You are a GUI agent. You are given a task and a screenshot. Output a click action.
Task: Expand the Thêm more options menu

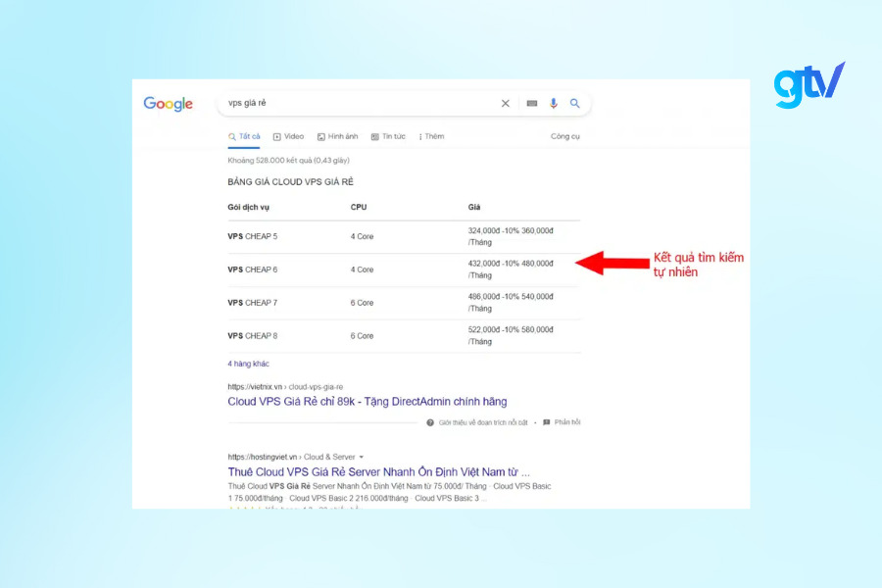point(431,136)
